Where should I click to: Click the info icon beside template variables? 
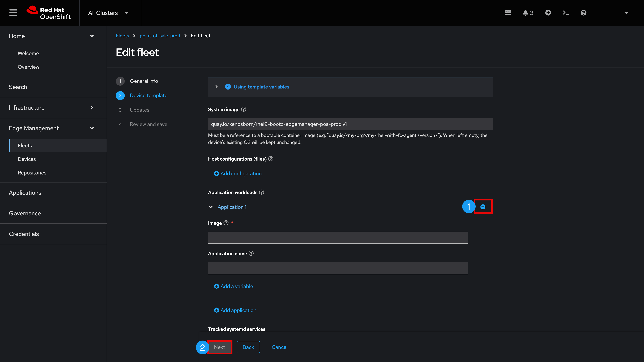(228, 87)
